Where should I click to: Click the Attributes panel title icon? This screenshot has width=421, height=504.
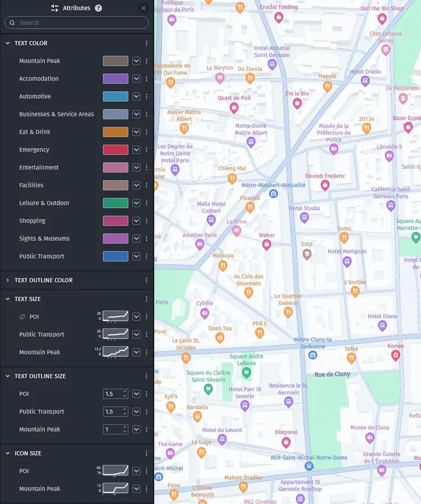point(55,8)
